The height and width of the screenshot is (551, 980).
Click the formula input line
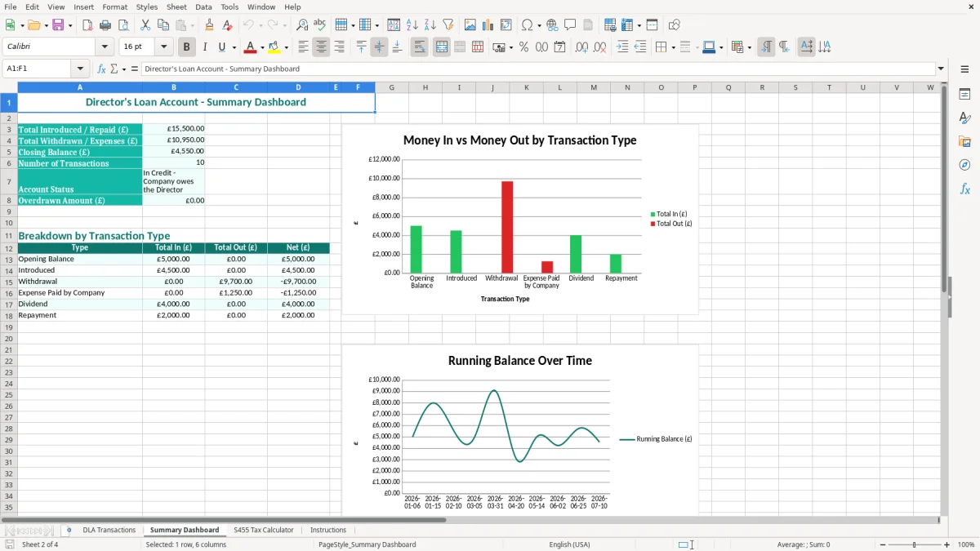tap(538, 69)
